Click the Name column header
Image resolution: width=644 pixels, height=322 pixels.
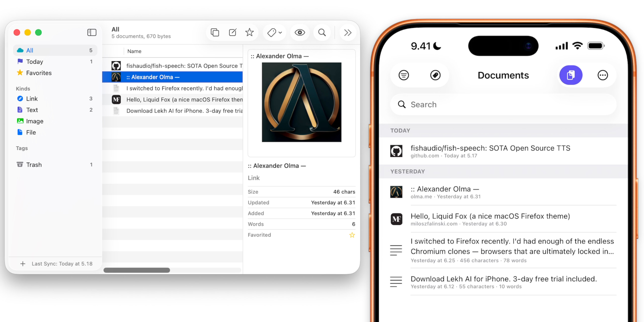click(134, 51)
